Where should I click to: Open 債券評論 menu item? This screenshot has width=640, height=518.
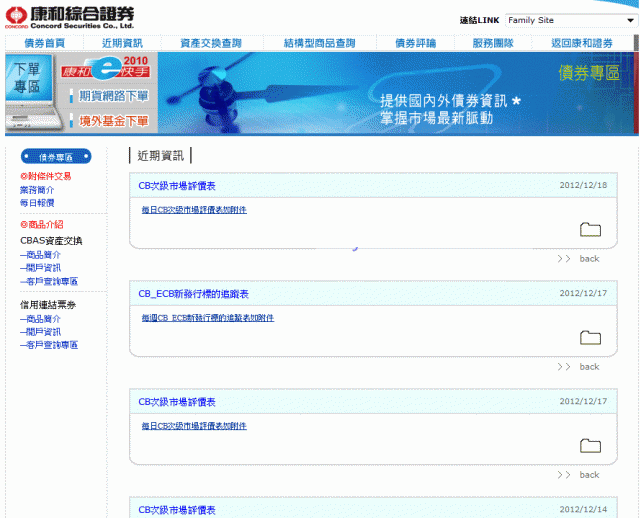[416, 43]
